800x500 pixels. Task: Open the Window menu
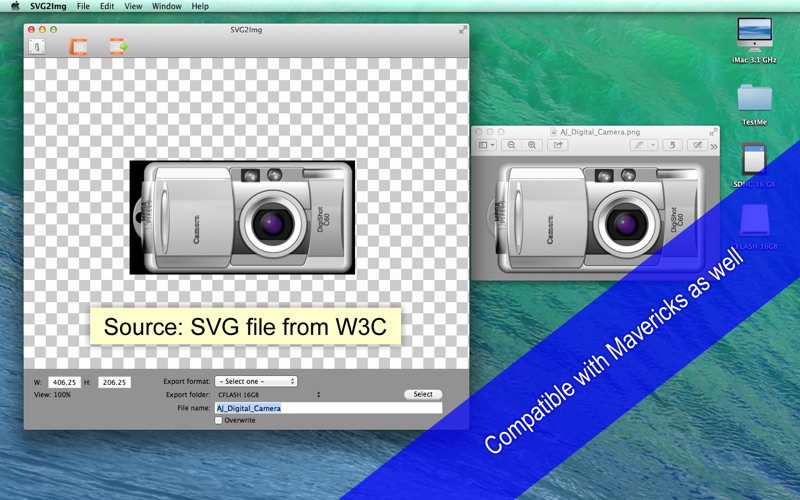pyautogui.click(x=167, y=6)
